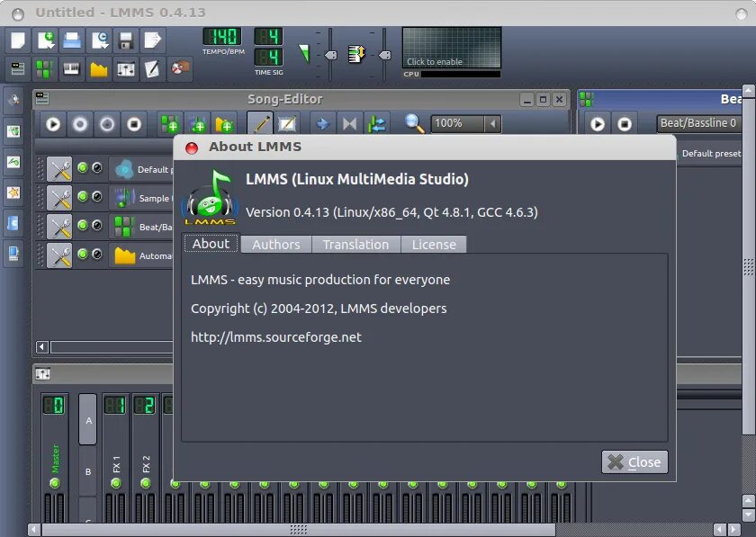Image resolution: width=756 pixels, height=537 pixels.
Task: Open the Project Notes editor
Action: tap(155, 68)
